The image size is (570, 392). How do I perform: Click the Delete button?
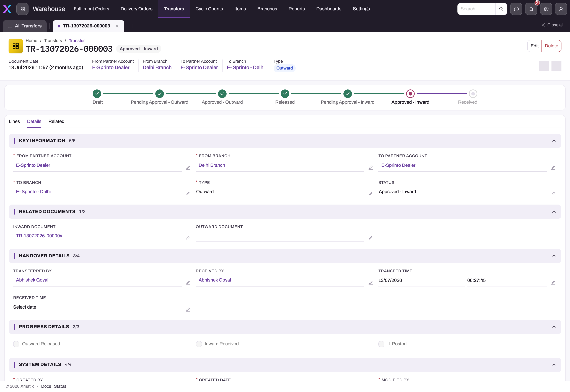coord(551,46)
